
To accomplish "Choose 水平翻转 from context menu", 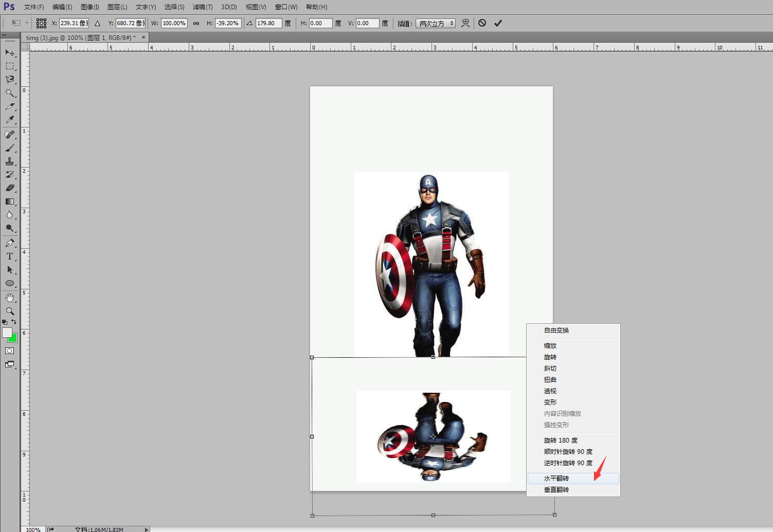I will (573, 479).
